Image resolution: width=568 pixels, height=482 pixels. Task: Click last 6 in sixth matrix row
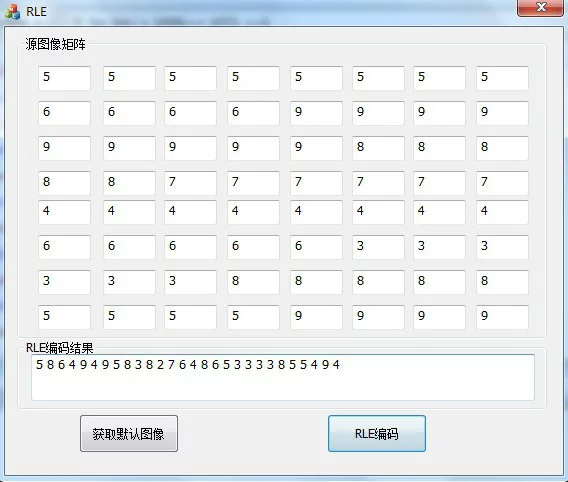(x=316, y=247)
